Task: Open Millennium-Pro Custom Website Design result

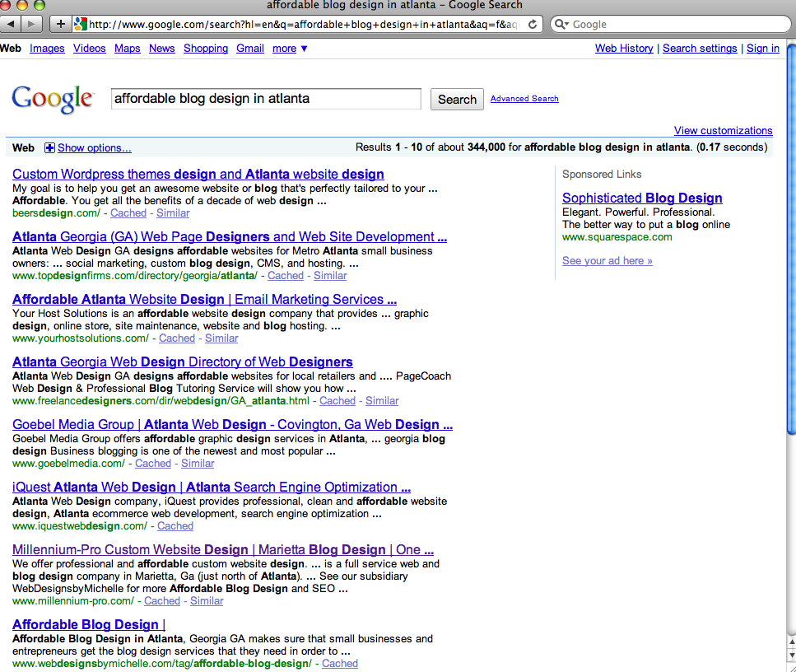Action: tap(223, 549)
